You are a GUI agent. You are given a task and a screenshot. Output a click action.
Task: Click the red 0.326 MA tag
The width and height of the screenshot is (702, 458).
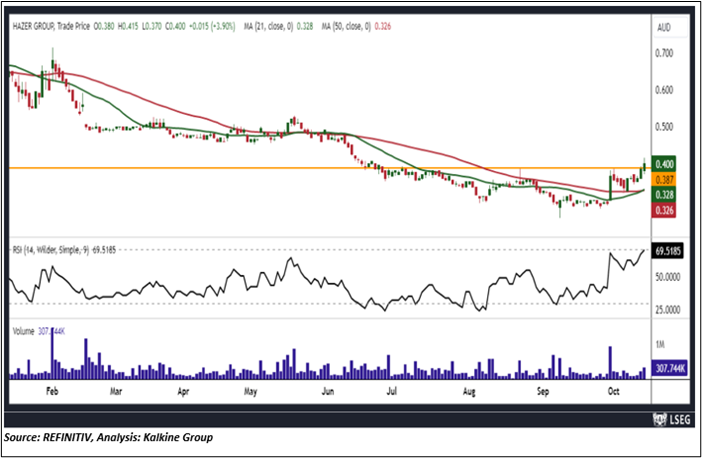click(x=663, y=210)
